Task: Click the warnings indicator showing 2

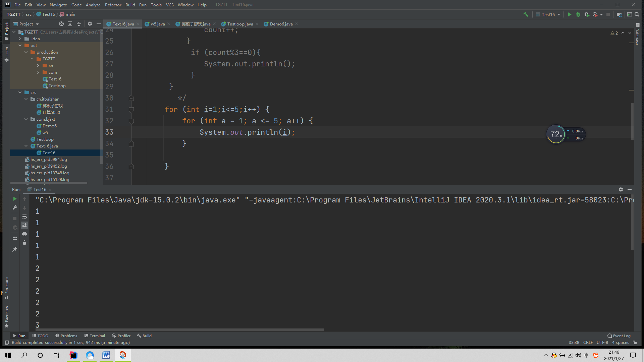Action: 614,33
